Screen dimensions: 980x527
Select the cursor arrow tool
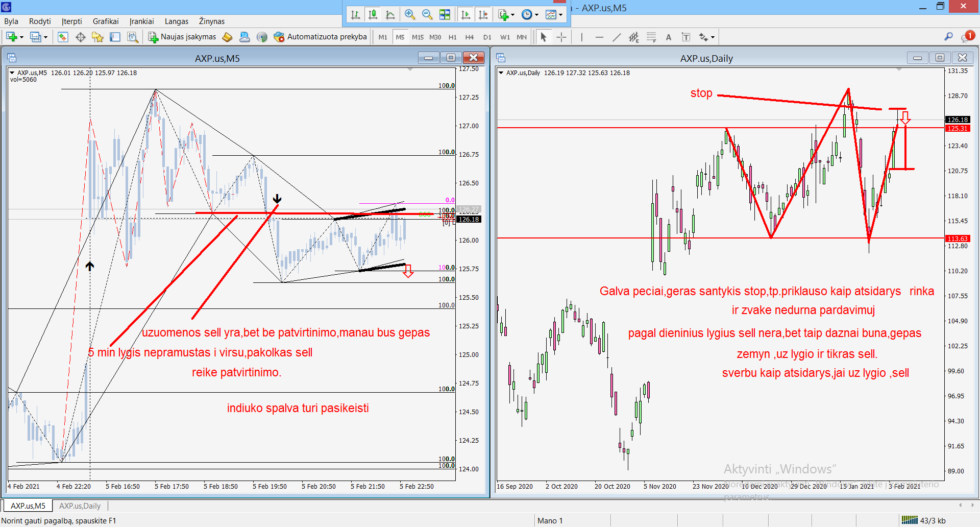coord(544,37)
